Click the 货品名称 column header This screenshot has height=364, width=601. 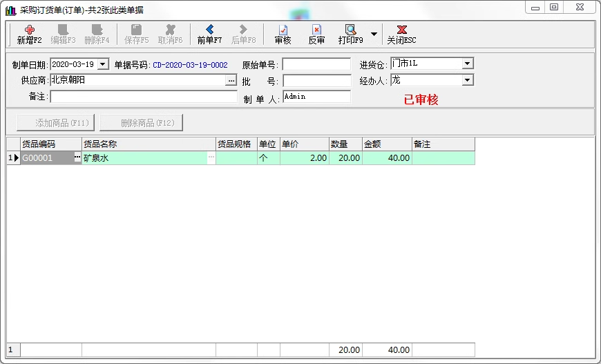[149, 144]
